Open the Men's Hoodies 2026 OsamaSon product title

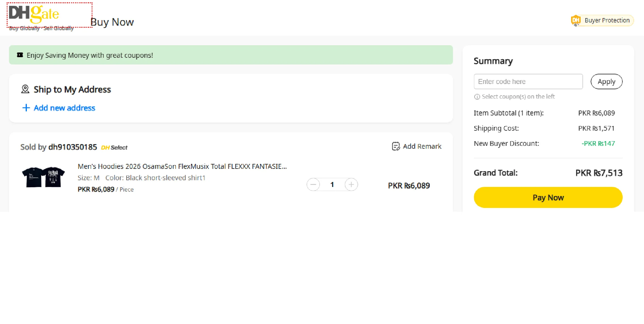[182, 167]
